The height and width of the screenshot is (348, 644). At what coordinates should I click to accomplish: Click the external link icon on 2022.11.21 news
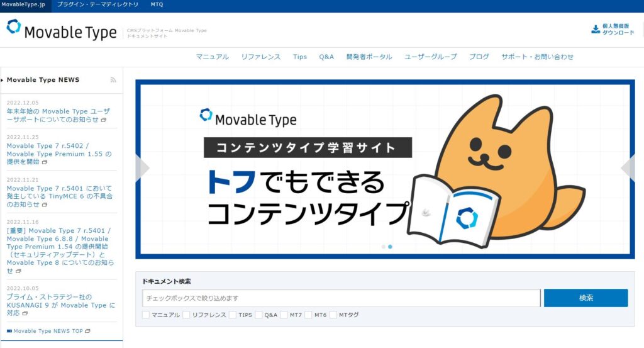pos(45,205)
